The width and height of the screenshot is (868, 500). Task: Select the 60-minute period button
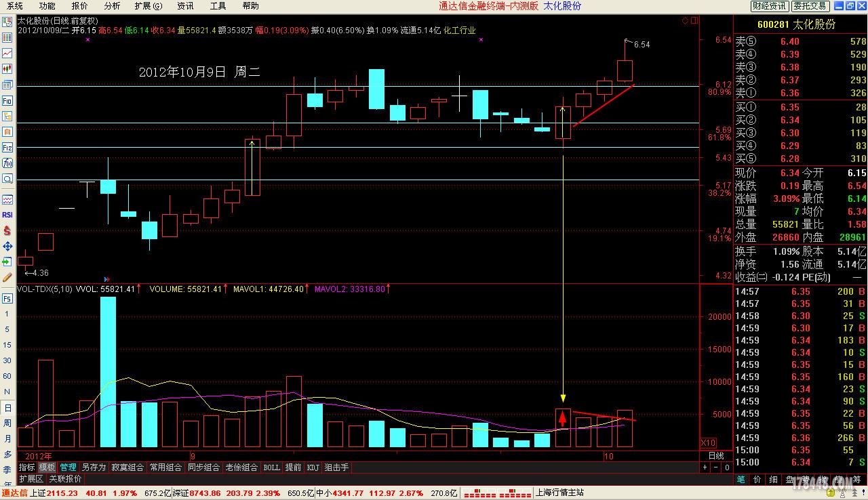point(7,377)
